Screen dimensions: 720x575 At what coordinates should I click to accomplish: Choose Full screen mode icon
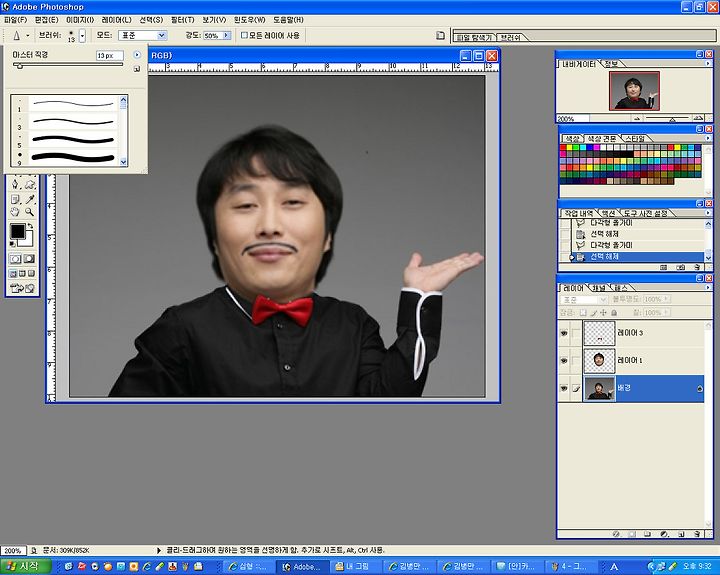point(31,274)
